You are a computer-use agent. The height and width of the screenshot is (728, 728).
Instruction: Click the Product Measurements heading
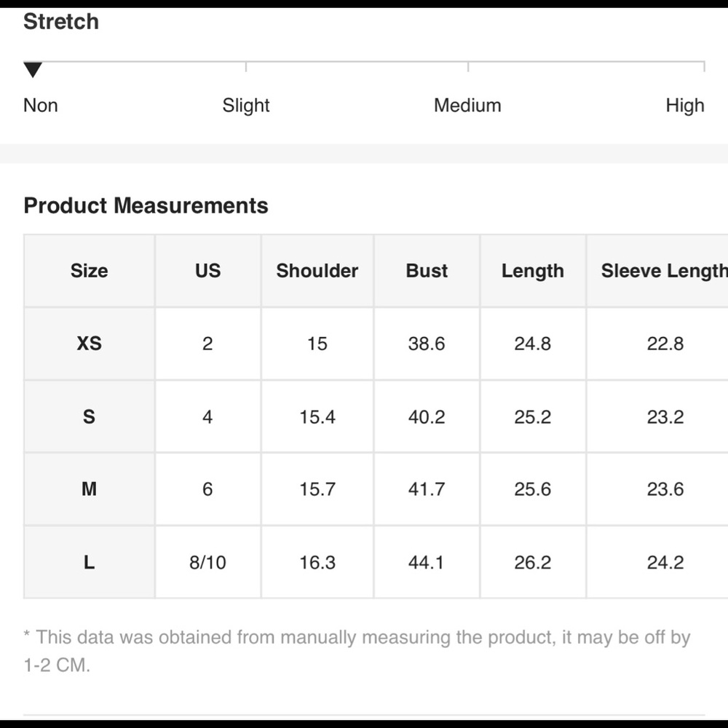146,206
